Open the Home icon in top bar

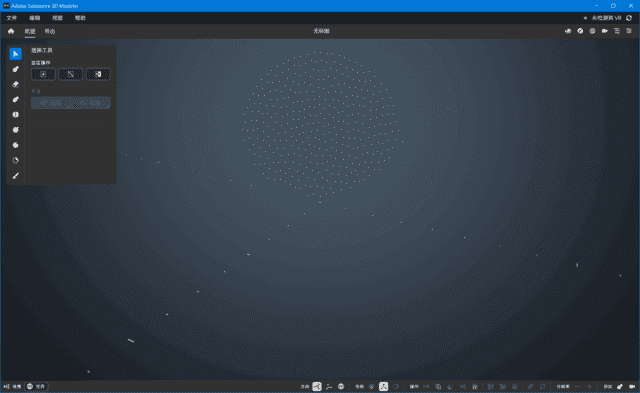(x=11, y=31)
